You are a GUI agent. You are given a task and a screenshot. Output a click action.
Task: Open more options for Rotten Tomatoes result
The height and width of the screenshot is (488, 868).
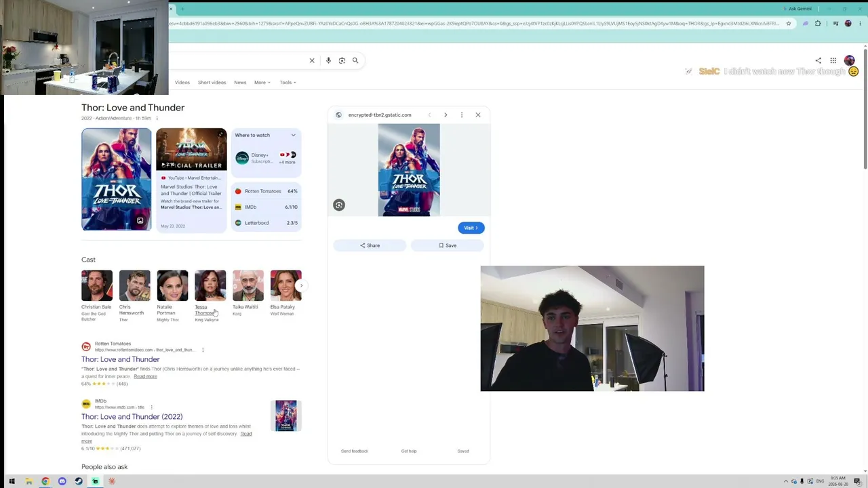pyautogui.click(x=203, y=350)
